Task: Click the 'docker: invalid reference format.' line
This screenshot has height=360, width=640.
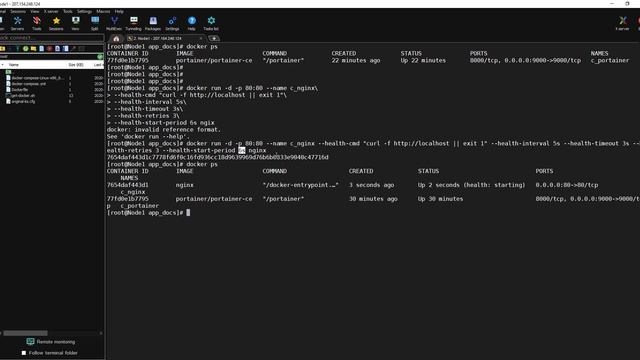Action: pyautogui.click(x=164, y=129)
